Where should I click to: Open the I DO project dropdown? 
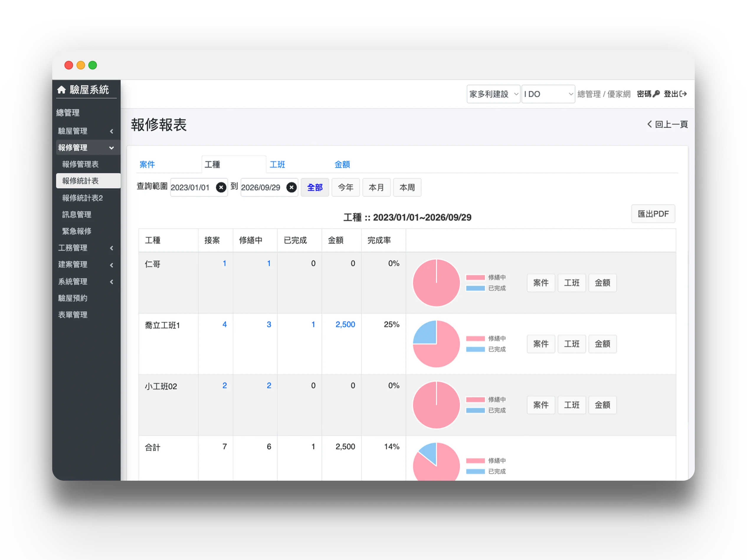point(548,94)
